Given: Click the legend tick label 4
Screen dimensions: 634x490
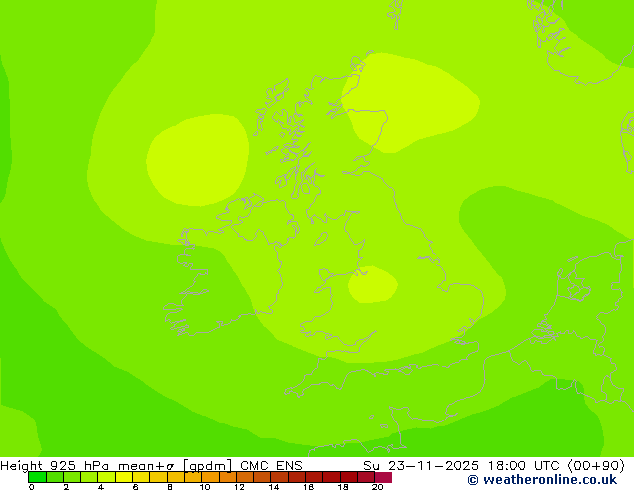Looking at the screenshot, I should pos(101,487).
